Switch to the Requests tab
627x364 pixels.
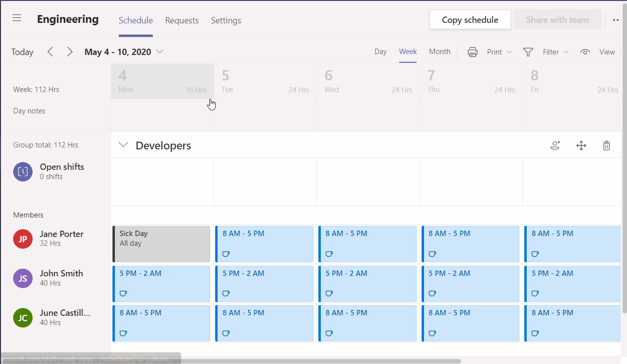tap(182, 20)
